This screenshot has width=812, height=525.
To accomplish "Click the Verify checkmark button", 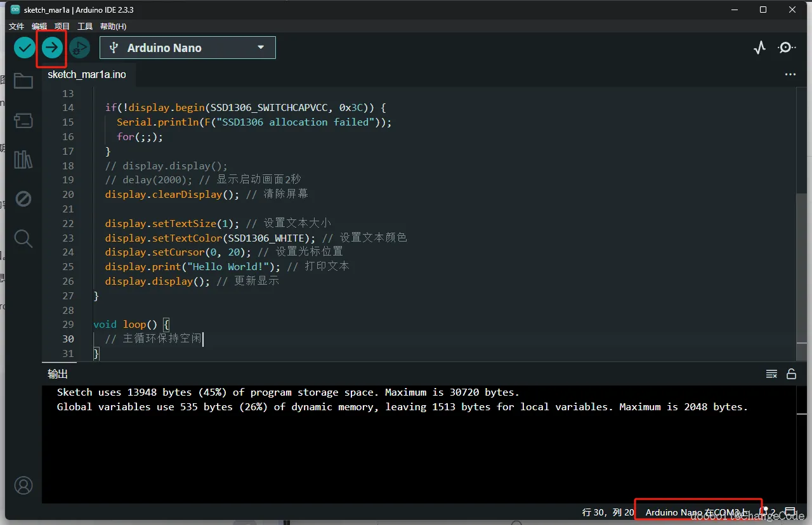I will pos(25,48).
